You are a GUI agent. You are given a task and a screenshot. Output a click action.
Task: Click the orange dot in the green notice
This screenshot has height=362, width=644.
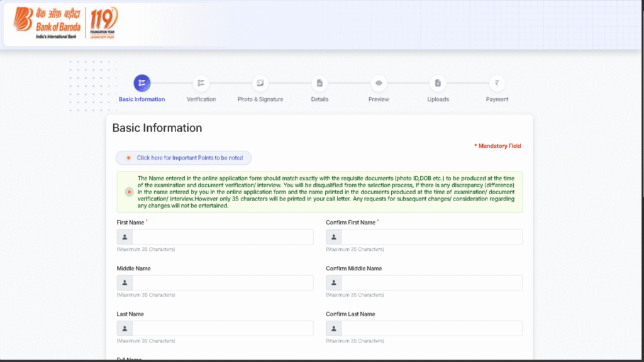129,192
